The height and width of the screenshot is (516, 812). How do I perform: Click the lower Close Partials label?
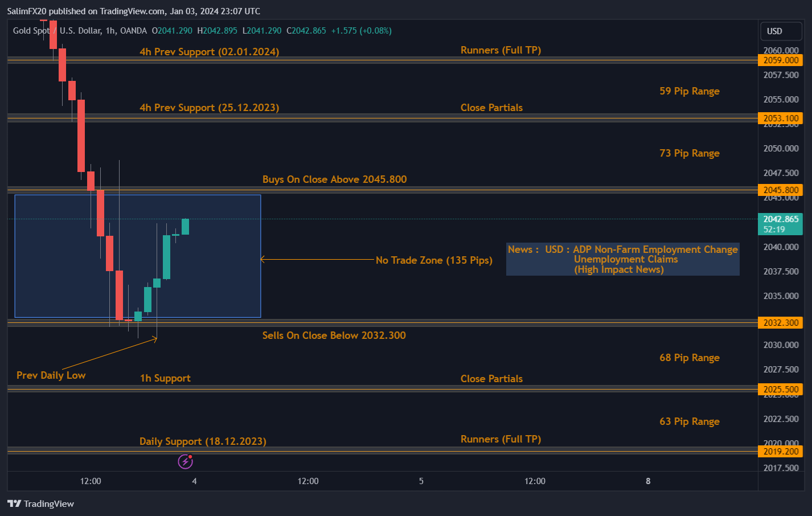491,378
